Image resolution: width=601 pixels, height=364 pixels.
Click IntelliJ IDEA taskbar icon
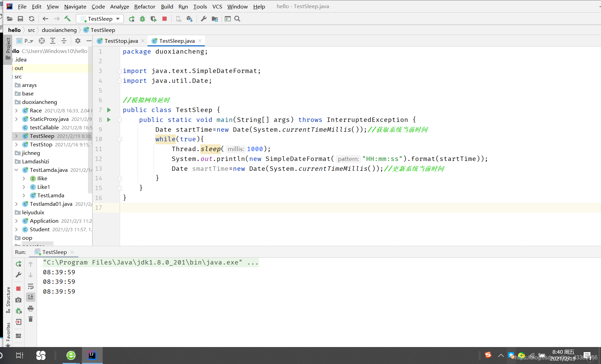point(92,356)
